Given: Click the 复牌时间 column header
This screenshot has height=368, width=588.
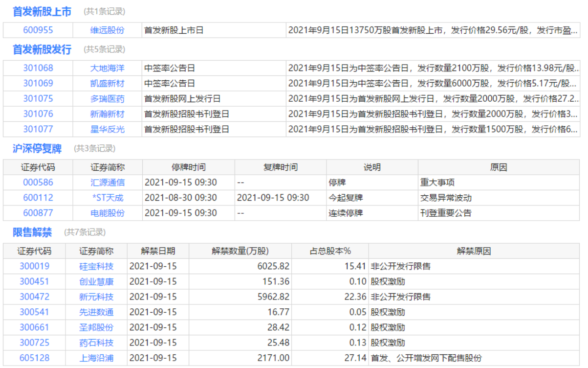Looking at the screenshot, I should point(280,167).
